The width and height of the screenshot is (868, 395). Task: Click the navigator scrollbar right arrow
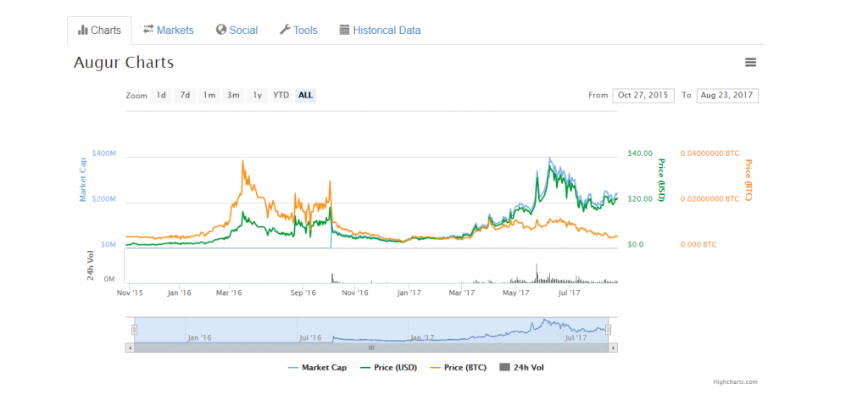click(614, 348)
